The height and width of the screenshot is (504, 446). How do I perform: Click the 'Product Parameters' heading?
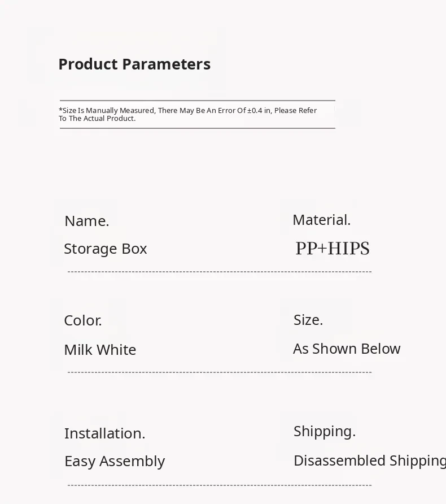pos(134,64)
